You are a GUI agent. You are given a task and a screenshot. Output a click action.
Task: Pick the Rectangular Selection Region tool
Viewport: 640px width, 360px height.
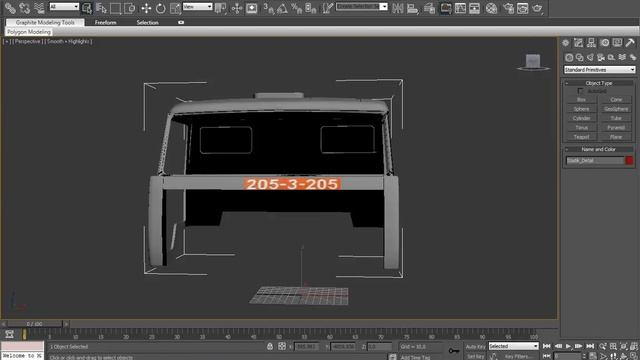point(116,8)
